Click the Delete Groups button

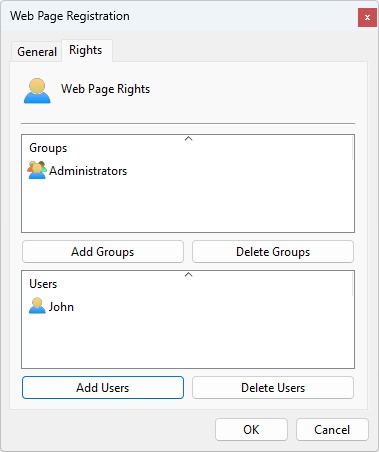273,252
